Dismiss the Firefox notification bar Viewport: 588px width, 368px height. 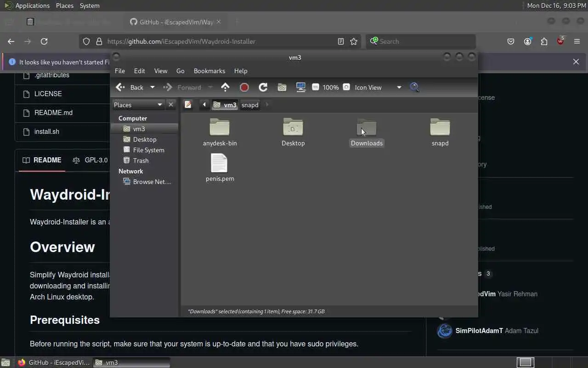[x=576, y=62]
